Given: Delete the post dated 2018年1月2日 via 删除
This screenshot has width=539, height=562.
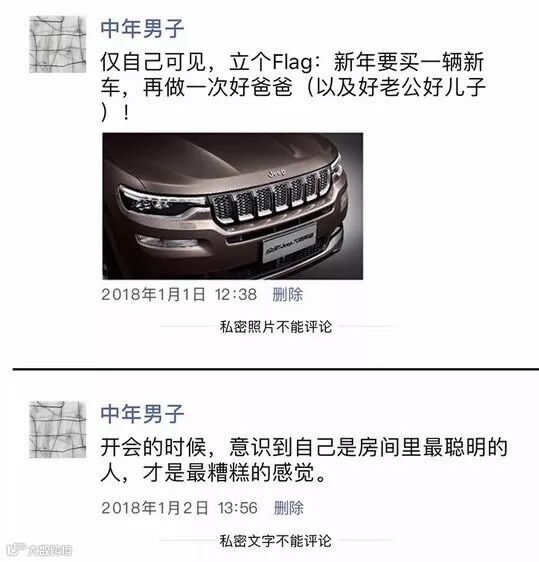Looking at the screenshot, I should (x=288, y=508).
